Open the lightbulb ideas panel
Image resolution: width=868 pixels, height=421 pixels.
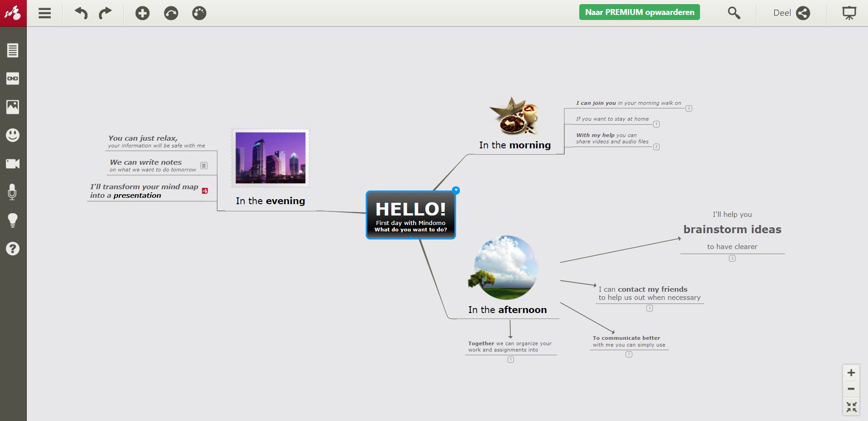point(13,220)
